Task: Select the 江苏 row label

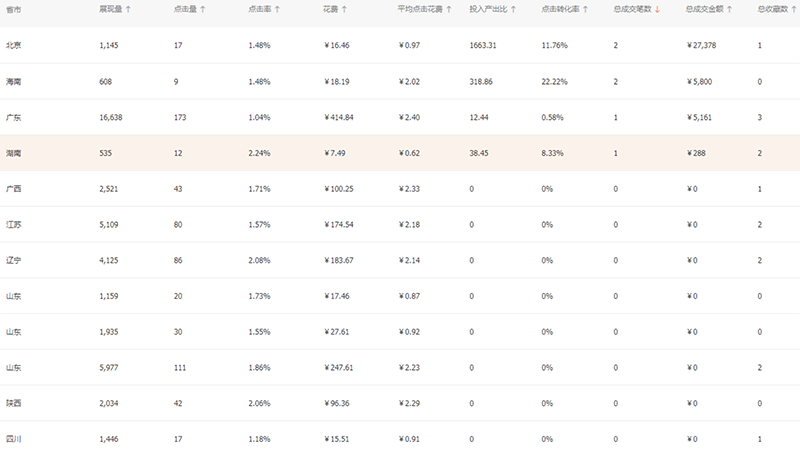Action: click(x=14, y=225)
